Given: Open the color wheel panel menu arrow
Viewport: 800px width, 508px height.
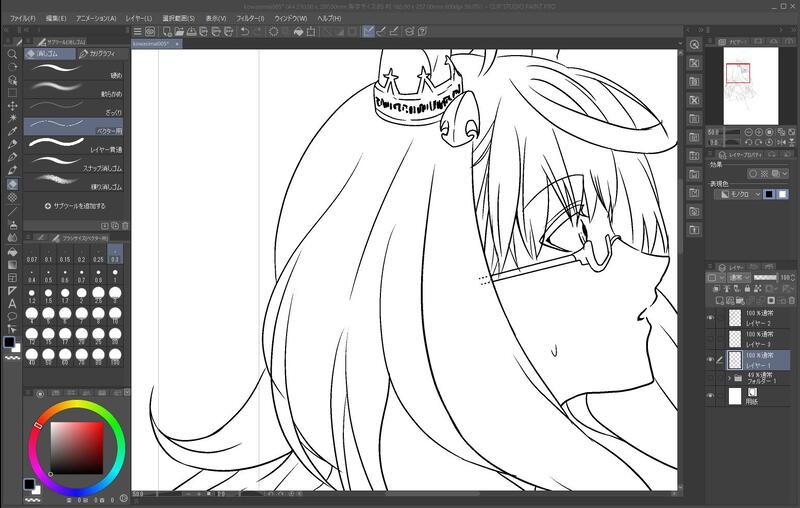Looking at the screenshot, I should [x=127, y=393].
